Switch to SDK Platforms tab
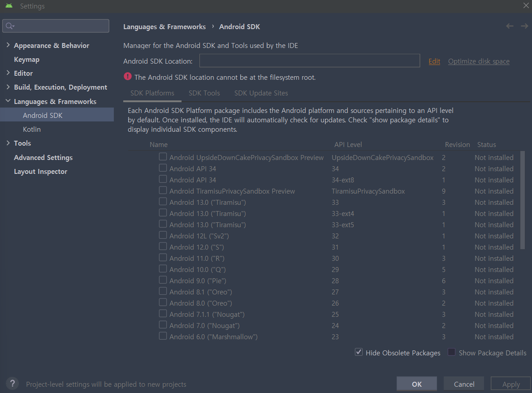The width and height of the screenshot is (532, 393). [152, 93]
